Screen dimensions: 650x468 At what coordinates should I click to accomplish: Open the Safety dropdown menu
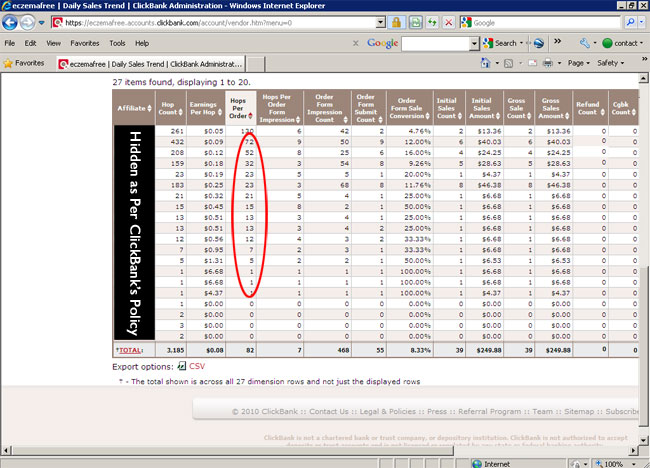pos(611,62)
